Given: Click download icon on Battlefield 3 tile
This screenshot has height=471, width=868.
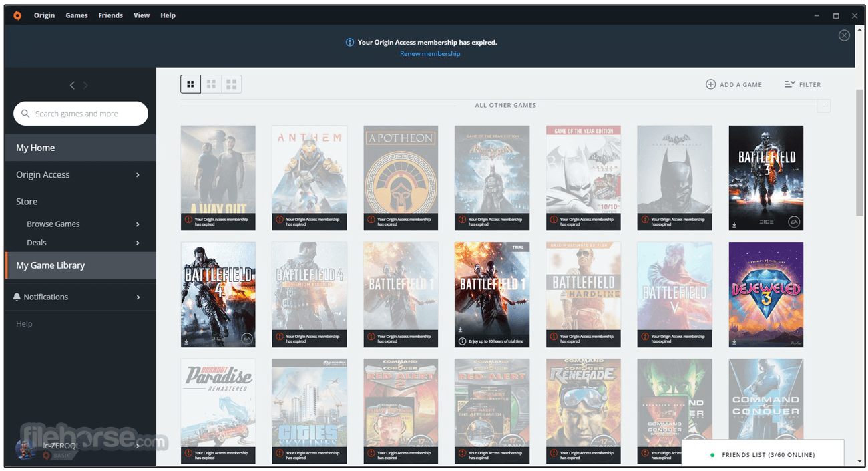Looking at the screenshot, I should [x=734, y=225].
